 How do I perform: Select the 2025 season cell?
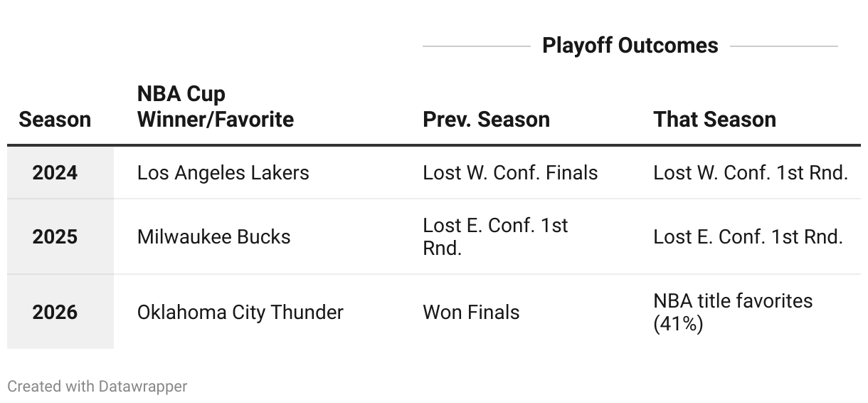[x=55, y=236]
